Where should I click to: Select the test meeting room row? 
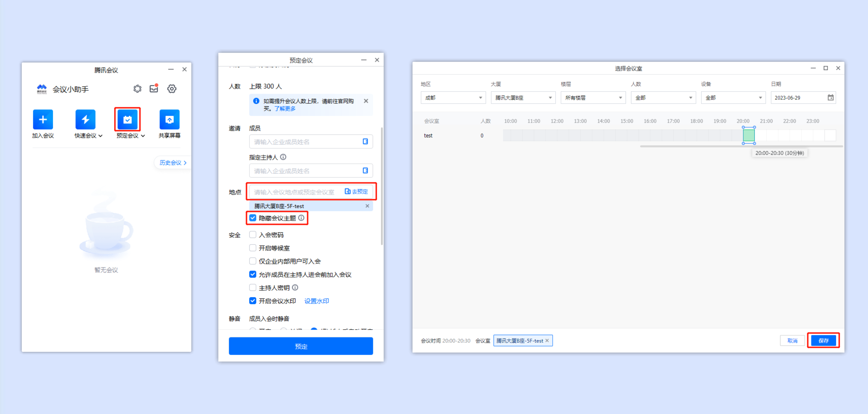point(428,135)
